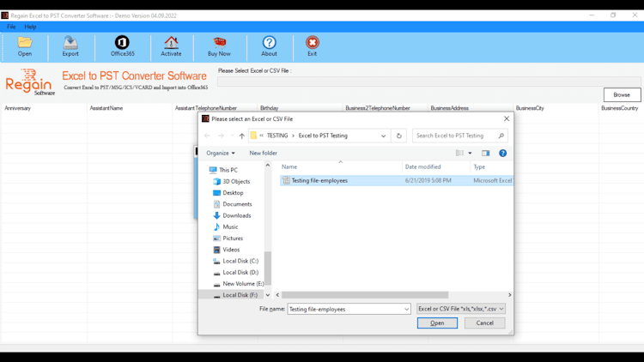
Task: Click the Excel or CSV file path field
Action: (x=428, y=81)
